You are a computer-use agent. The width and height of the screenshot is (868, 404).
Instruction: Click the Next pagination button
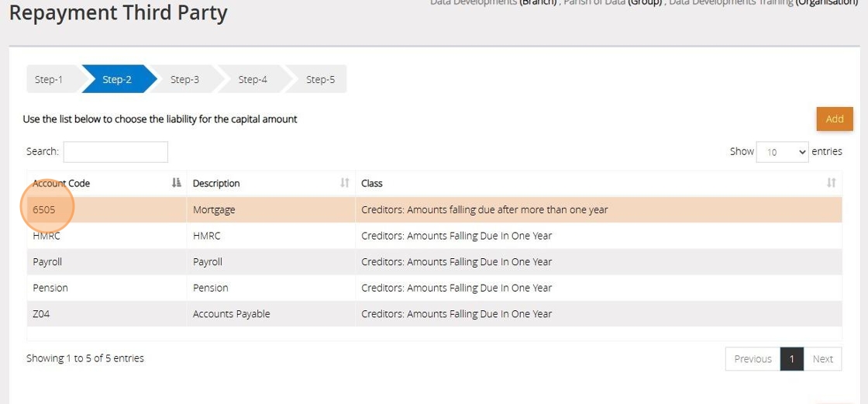click(822, 359)
